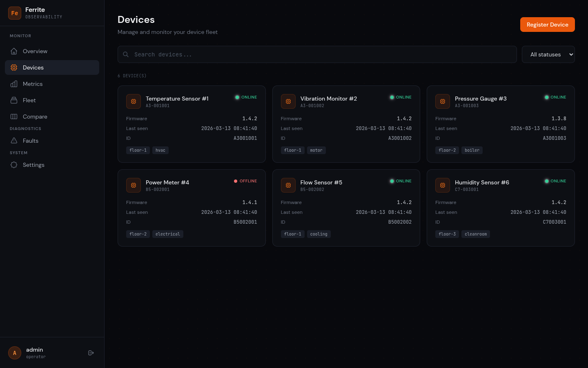This screenshot has width=588, height=368.
Task: Open Faults via the warning triangle icon
Action: [x=14, y=141]
